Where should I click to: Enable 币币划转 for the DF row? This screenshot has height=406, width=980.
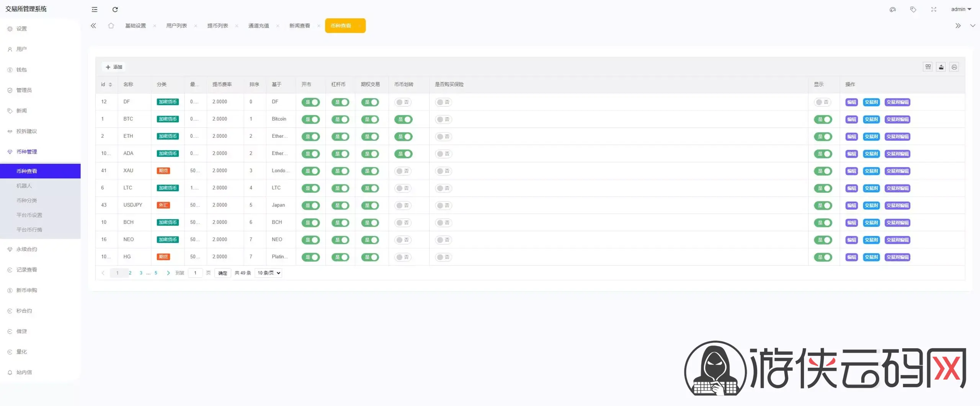tap(403, 102)
